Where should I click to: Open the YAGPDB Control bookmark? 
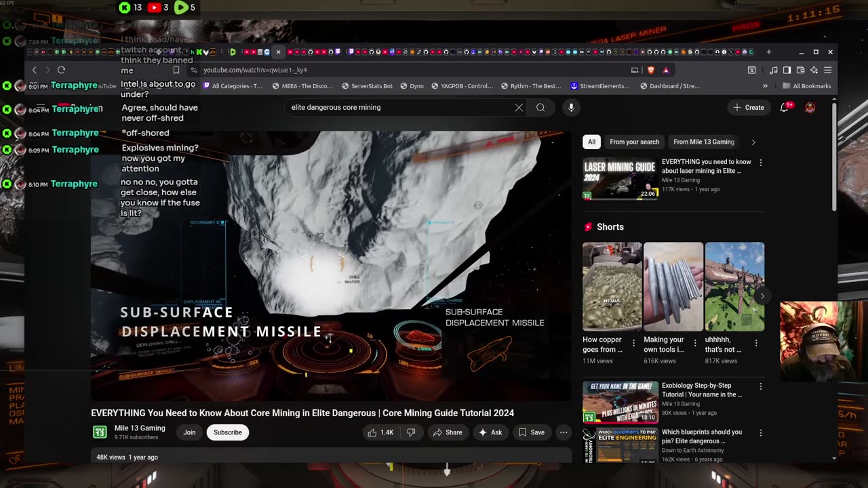(x=462, y=86)
